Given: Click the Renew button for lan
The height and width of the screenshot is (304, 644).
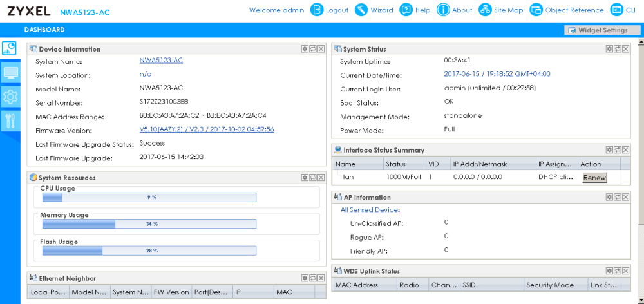Looking at the screenshot, I should 594,178.
